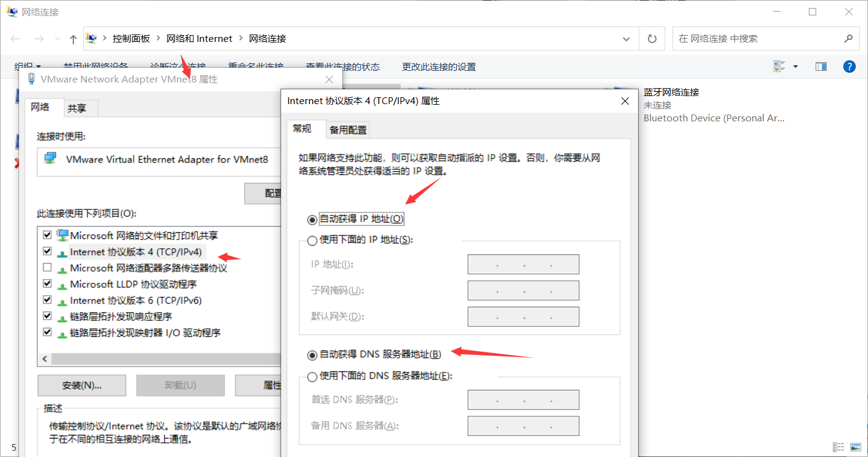This screenshot has height=457, width=868.
Task: Click the icon beside Microsoft LLDP 协议驱动程序
Action: point(62,285)
